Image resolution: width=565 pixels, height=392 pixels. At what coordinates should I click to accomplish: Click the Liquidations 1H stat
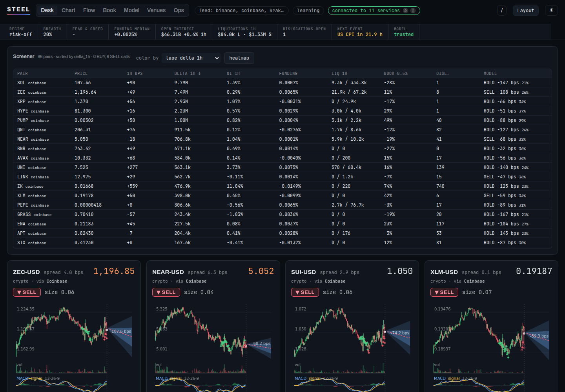pos(244,32)
